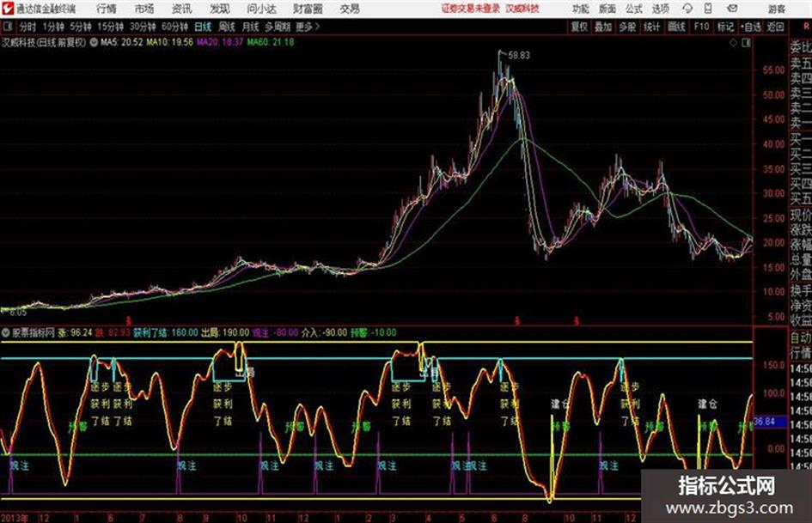Click the 统计 statistics toolbar button
Screen dimensions: 812x523
pos(652,27)
